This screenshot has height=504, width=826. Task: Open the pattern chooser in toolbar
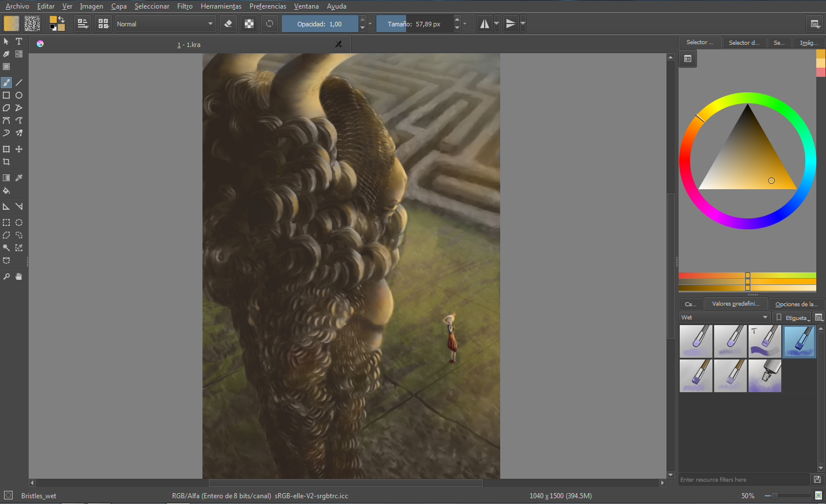coord(32,24)
